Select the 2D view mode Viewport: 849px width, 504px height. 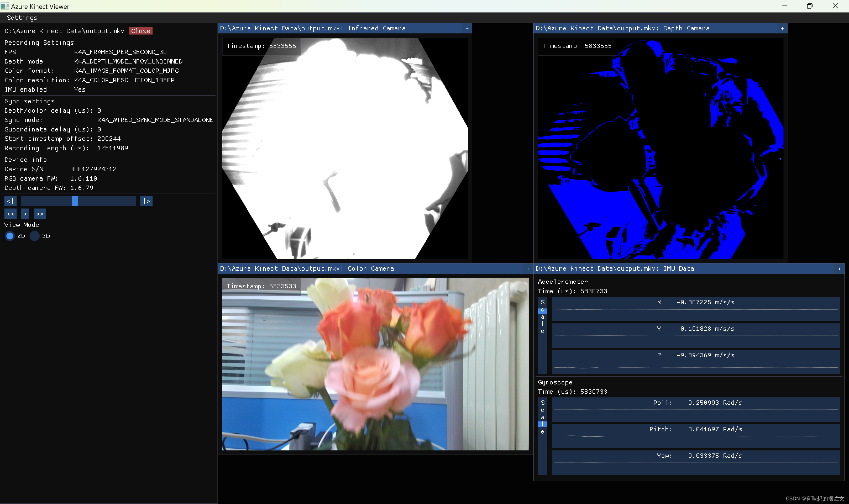coord(10,236)
